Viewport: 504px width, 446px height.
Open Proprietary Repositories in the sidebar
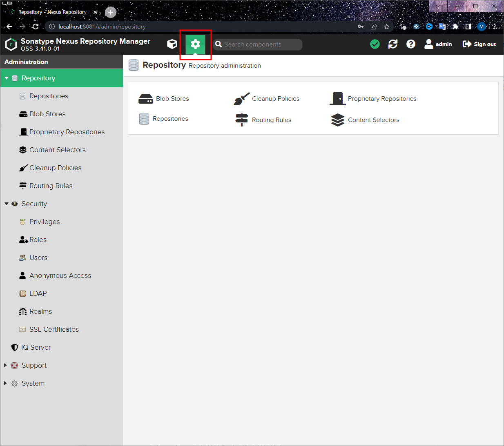[62, 132]
